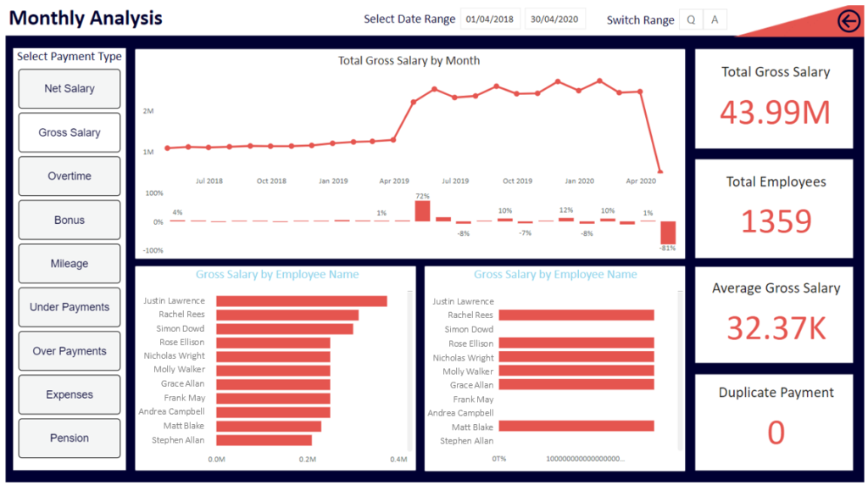Click the Duplicate Payment card
The image size is (868, 486).
(776, 419)
